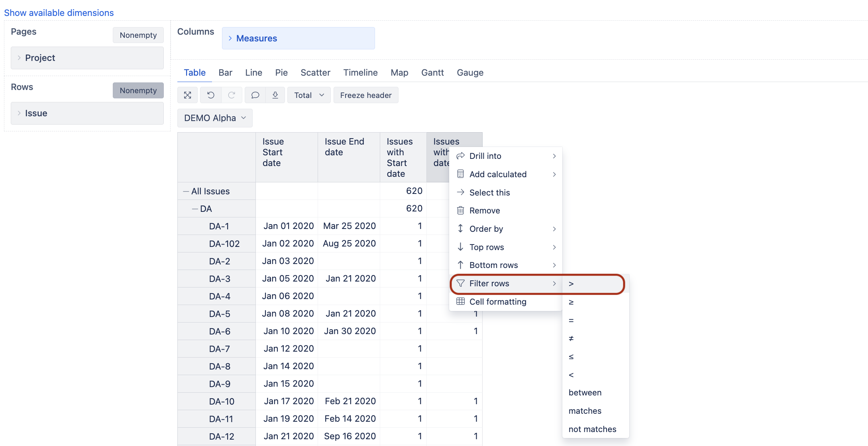Collapse the All Issues row
This screenshot has height=446, width=868.
(x=186, y=192)
